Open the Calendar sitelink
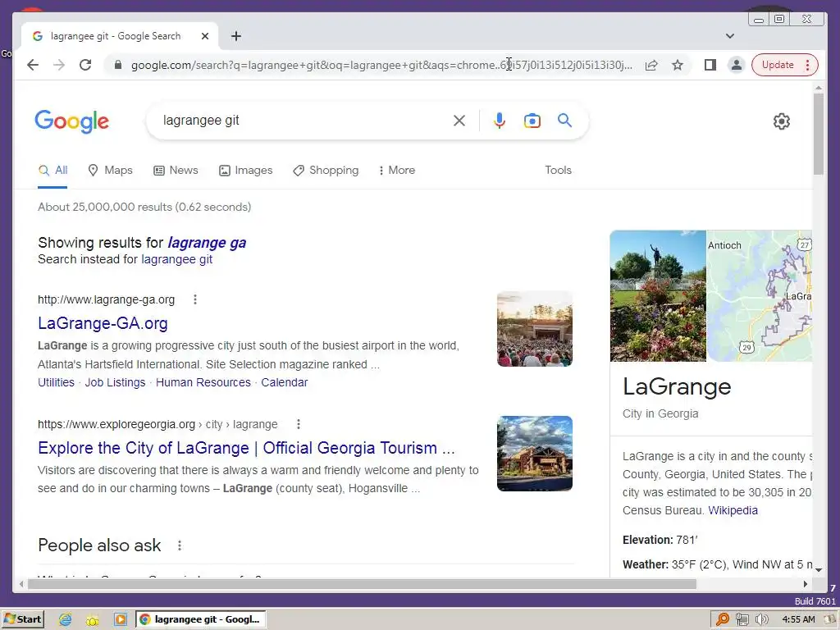 click(x=285, y=382)
